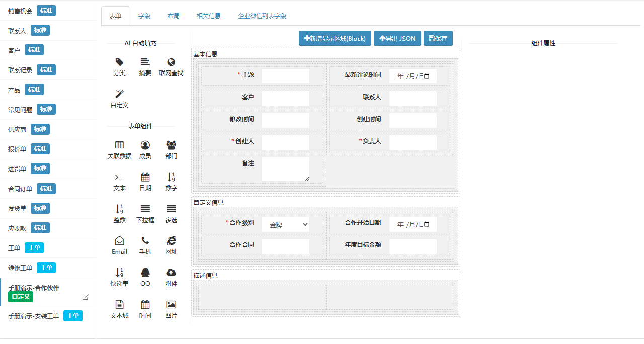Image resolution: width=644 pixels, height=344 pixels.
Task: Click the 主题 input field
Action: pos(285,76)
